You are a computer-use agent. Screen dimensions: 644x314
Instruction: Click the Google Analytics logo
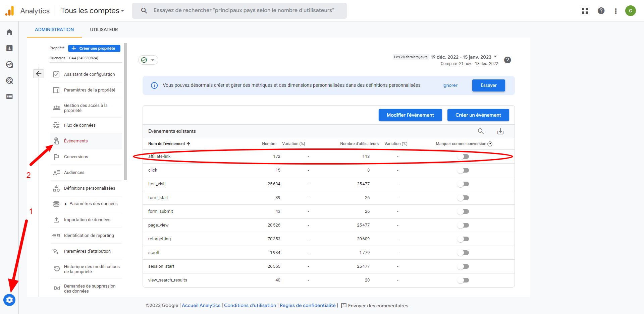pos(9,11)
